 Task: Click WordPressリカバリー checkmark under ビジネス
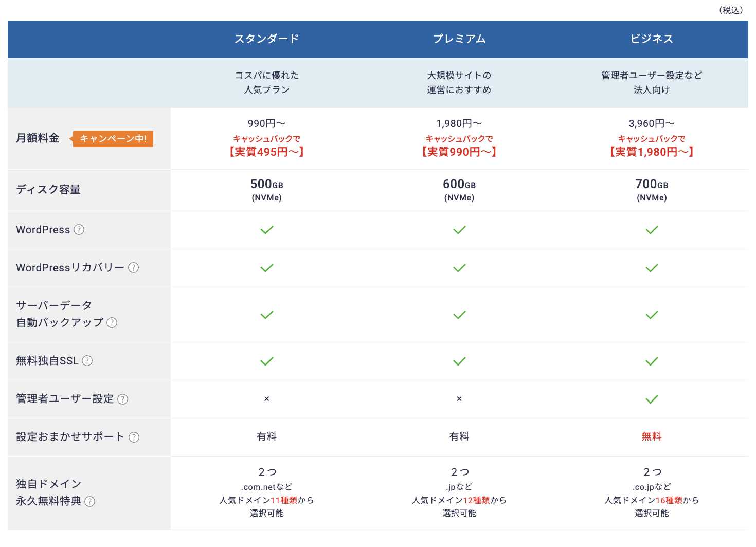pos(652,268)
